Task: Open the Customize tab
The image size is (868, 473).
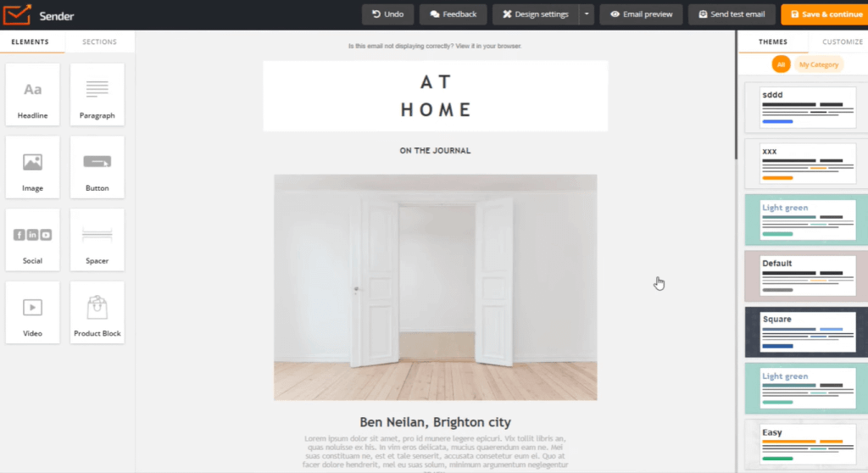Action: (842, 42)
